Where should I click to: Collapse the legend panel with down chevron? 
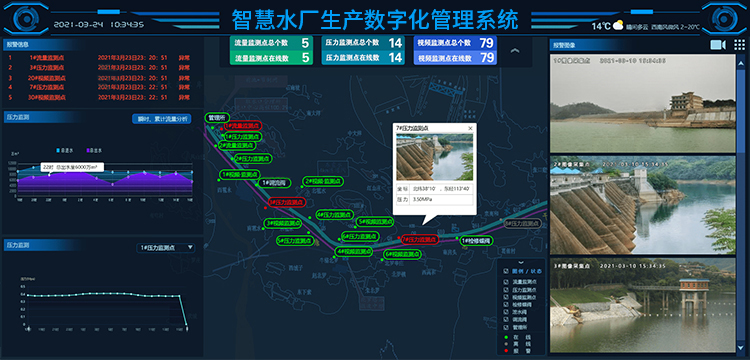(x=521, y=262)
